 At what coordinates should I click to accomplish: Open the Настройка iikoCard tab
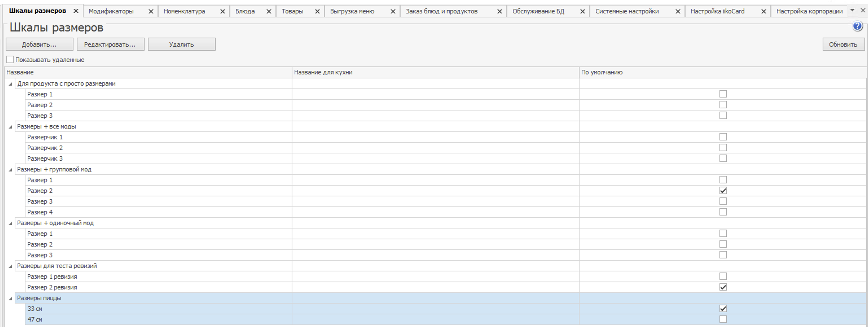(717, 12)
